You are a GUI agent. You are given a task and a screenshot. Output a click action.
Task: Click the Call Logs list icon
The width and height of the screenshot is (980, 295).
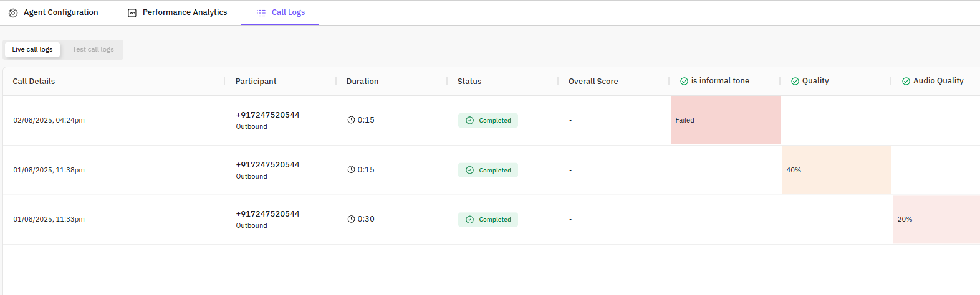[261, 12]
